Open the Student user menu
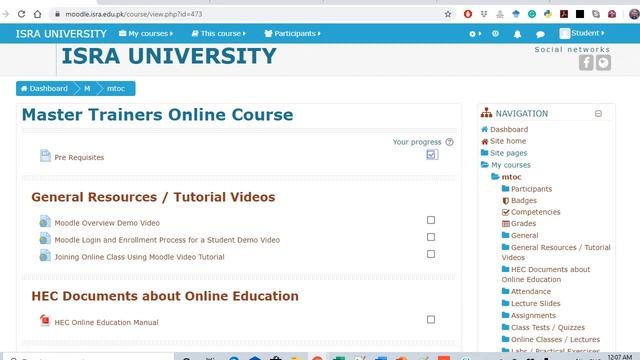Viewport: 640px width, 360px height. (x=582, y=33)
